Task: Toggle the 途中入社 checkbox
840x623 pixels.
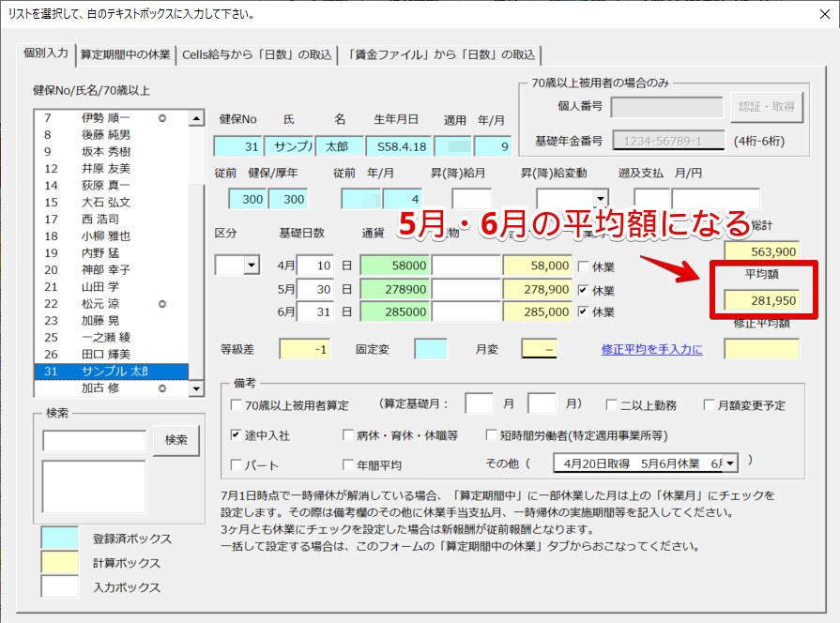Action: [x=237, y=435]
